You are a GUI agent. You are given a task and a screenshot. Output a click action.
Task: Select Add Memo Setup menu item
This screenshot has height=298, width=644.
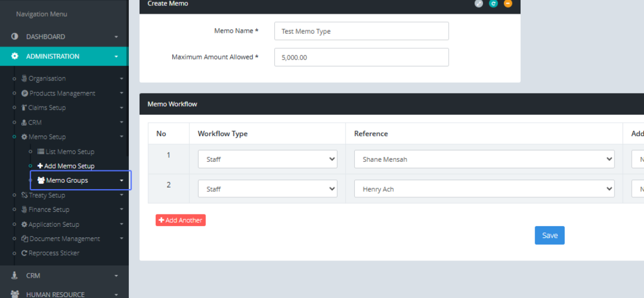coord(69,166)
